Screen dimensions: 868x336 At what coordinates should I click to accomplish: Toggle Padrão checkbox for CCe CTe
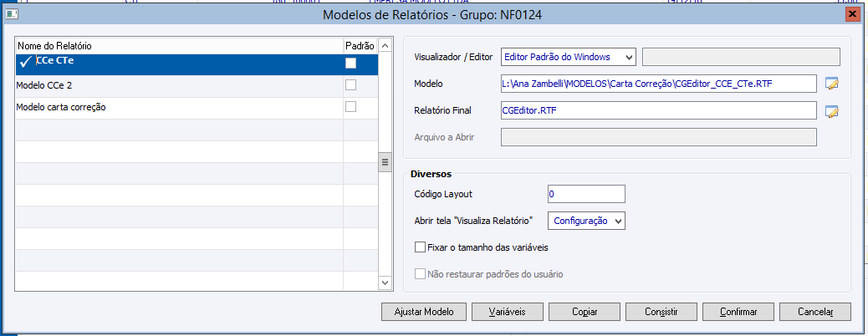point(351,63)
